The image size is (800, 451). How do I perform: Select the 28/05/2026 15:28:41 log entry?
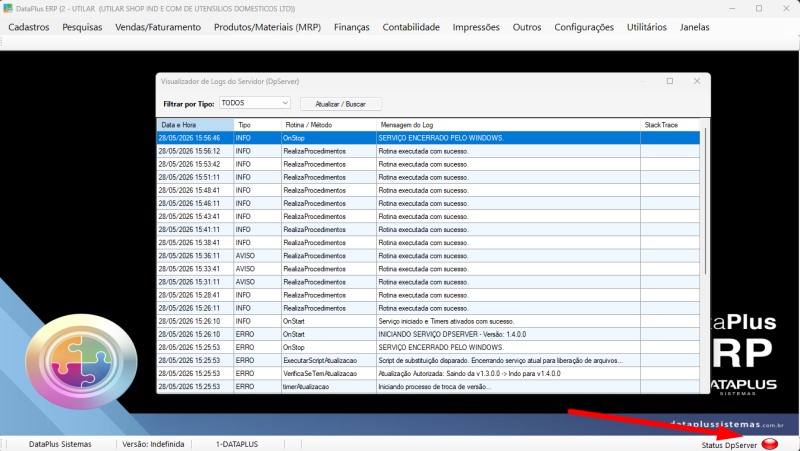coord(428,295)
